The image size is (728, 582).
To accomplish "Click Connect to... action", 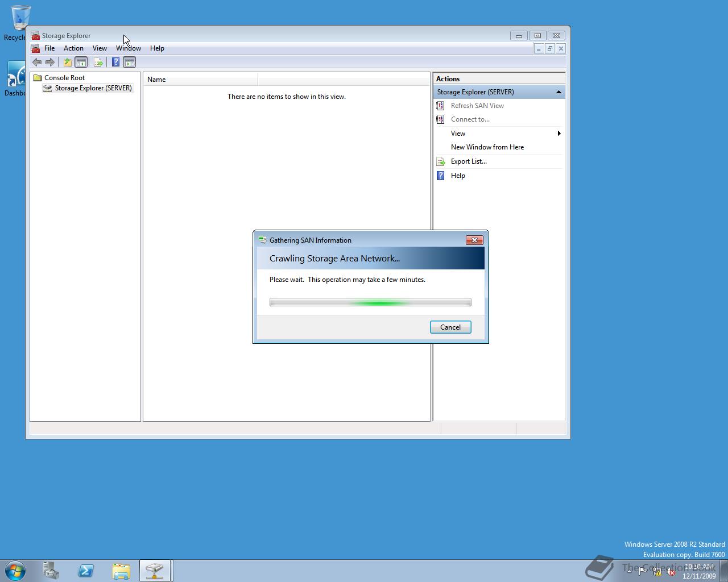I will 470,119.
